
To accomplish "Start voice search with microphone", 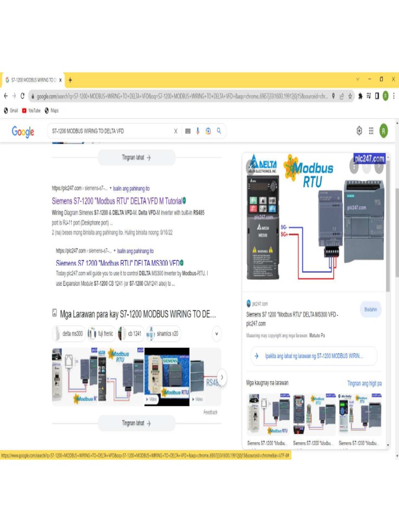I will tap(198, 131).
